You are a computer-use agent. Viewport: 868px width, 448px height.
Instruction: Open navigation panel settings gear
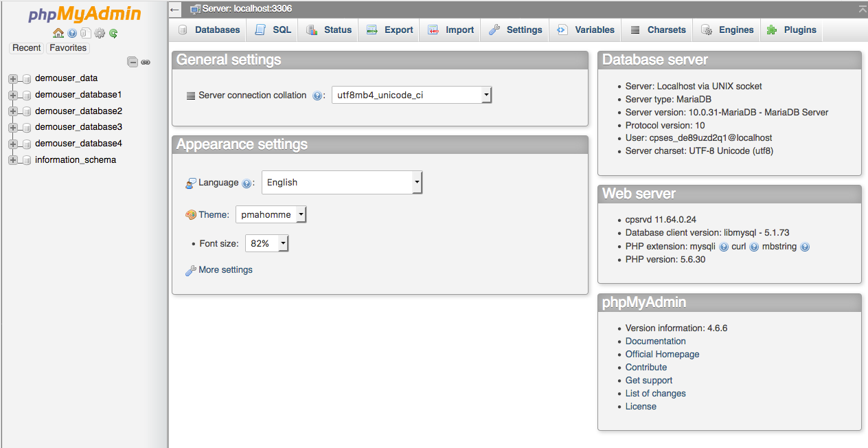click(99, 32)
